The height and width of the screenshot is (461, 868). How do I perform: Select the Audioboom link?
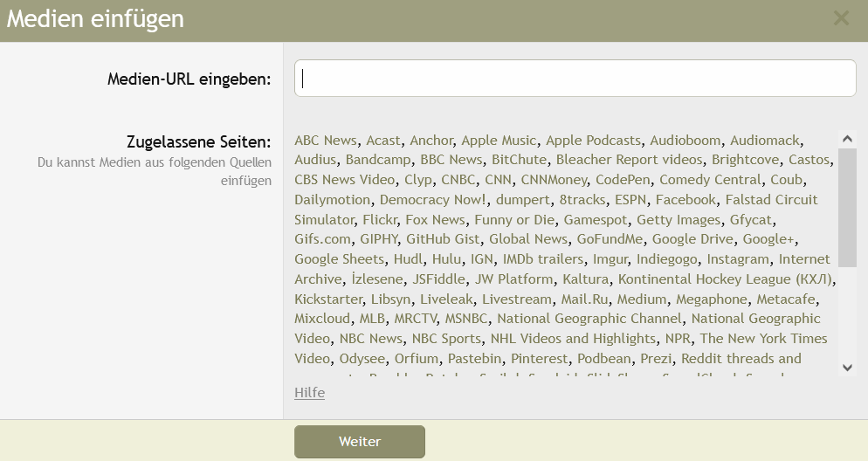685,140
